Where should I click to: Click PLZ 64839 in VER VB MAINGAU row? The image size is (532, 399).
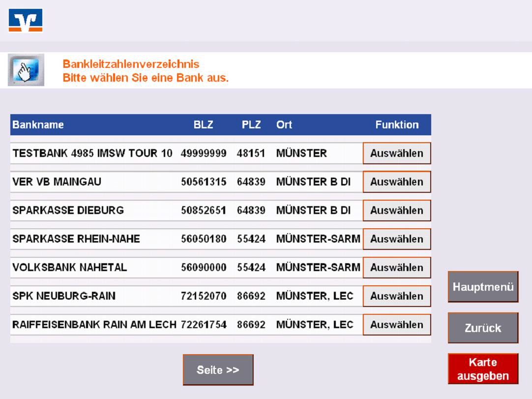click(251, 182)
